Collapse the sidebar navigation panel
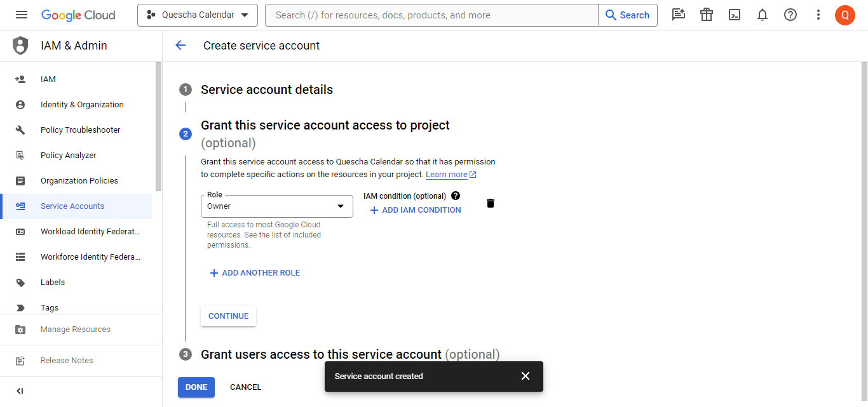The width and height of the screenshot is (868, 407). coord(20,391)
